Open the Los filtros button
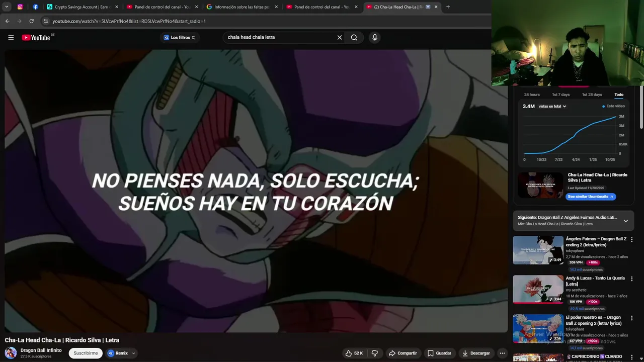 tap(180, 37)
